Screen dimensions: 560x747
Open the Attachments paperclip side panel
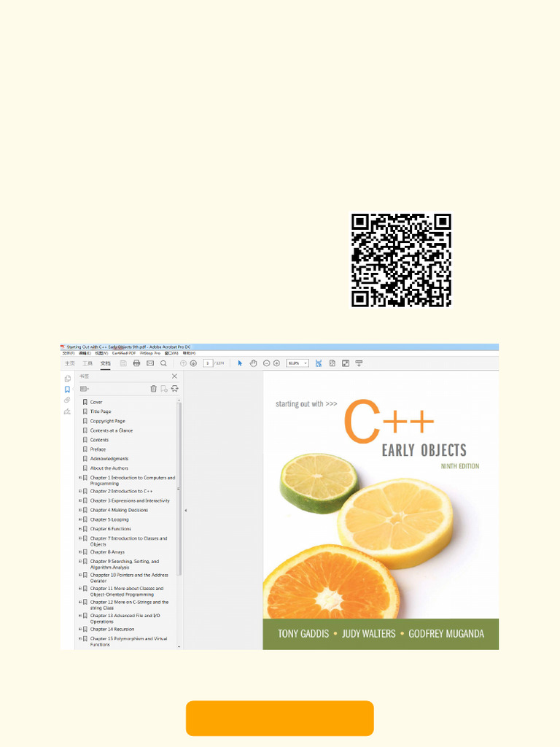pos(68,400)
